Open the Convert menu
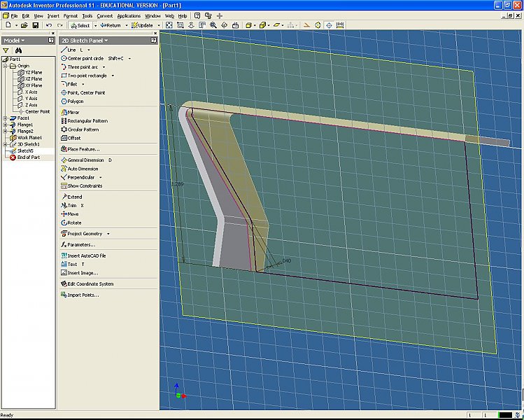524x420 pixels. click(105, 15)
